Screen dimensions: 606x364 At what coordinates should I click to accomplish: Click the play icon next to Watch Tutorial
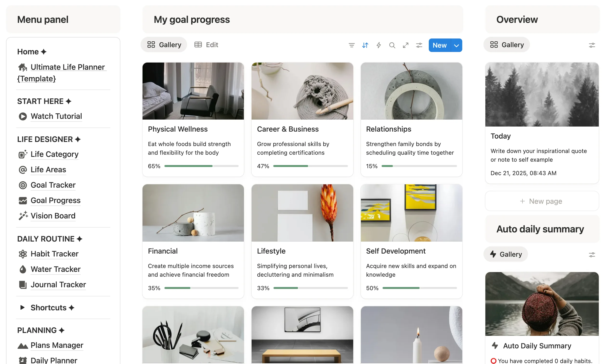23,116
